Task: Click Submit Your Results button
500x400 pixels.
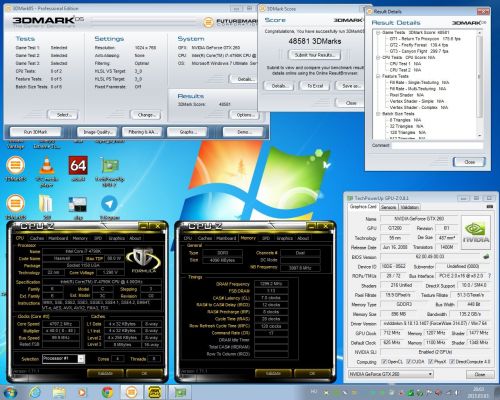Action: [314, 55]
